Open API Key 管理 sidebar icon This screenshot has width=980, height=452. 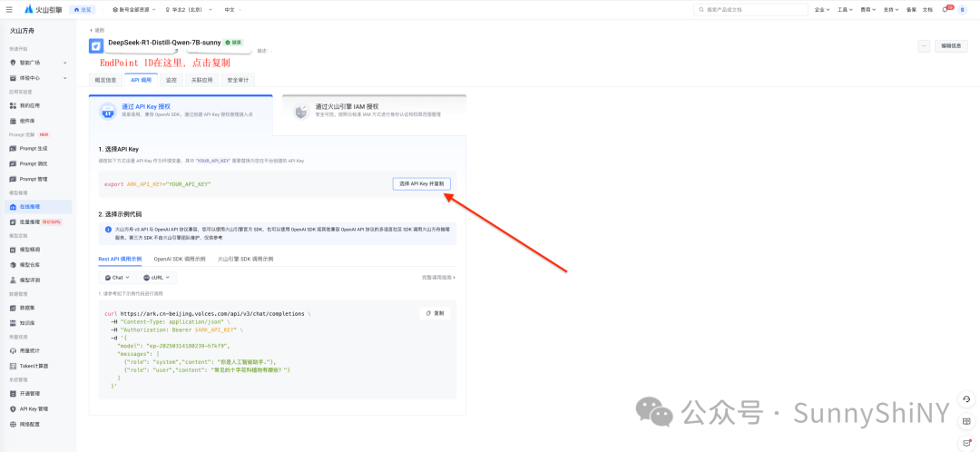pos(13,408)
